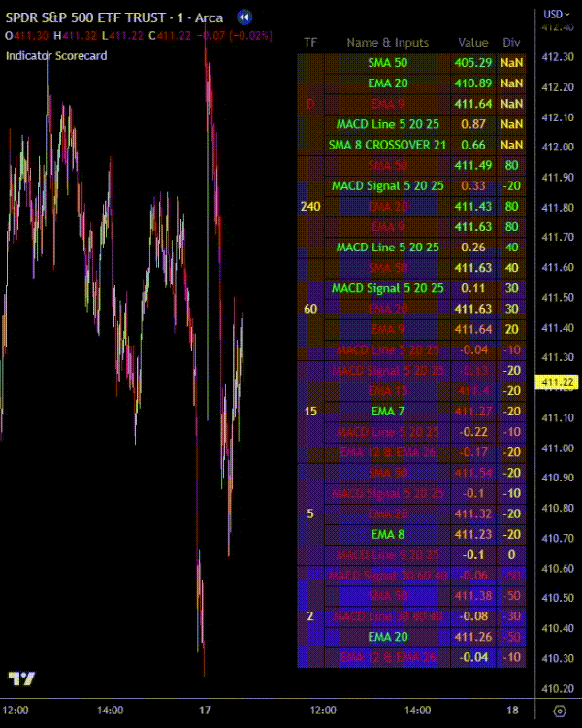The width and height of the screenshot is (582, 728).
Task: Select the Indicator Scorecard legend label
Action: click(x=56, y=56)
